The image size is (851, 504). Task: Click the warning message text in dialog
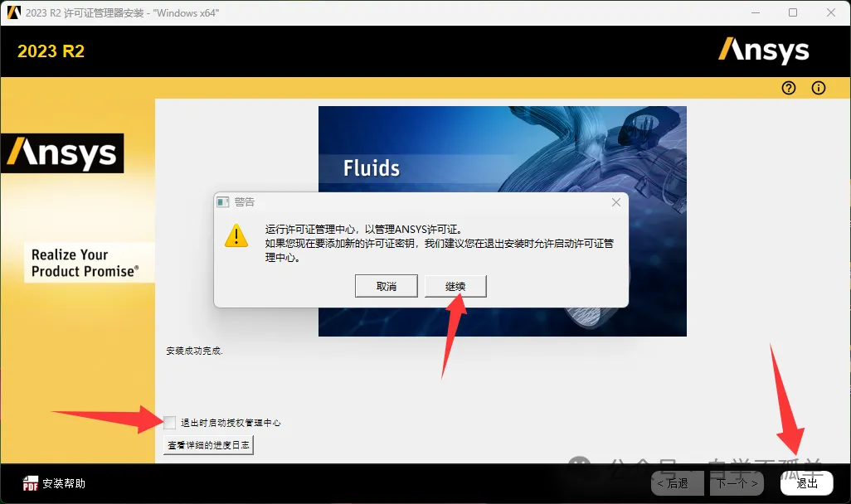tap(439, 243)
